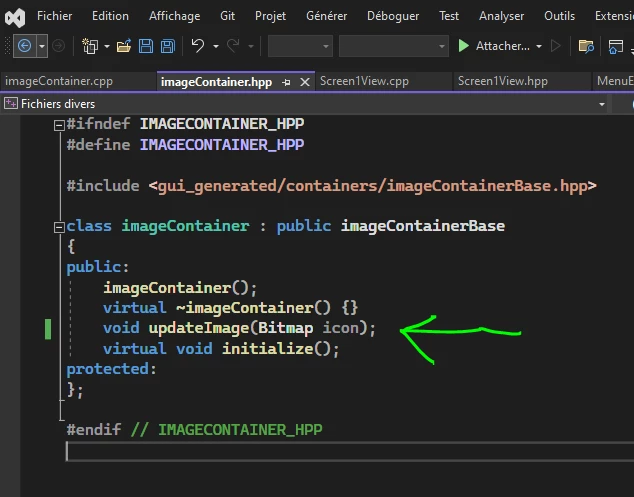Click the ~imageContainer destructor text

244,308
